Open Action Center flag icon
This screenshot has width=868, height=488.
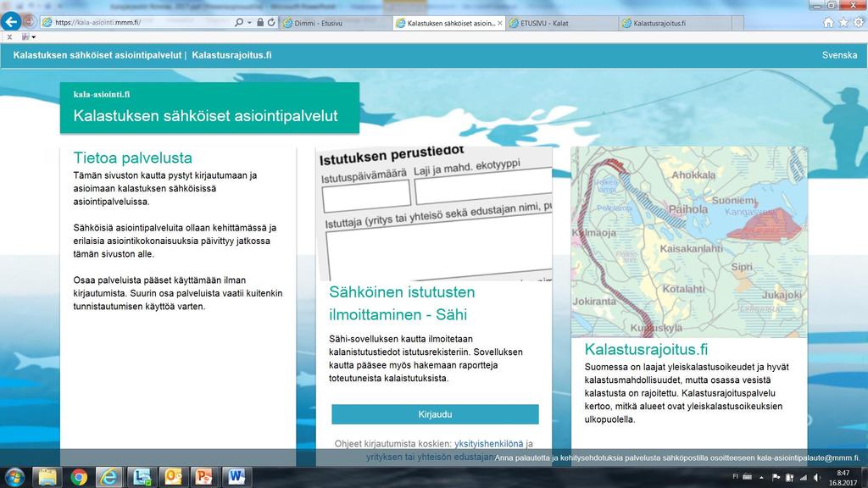coord(776,477)
